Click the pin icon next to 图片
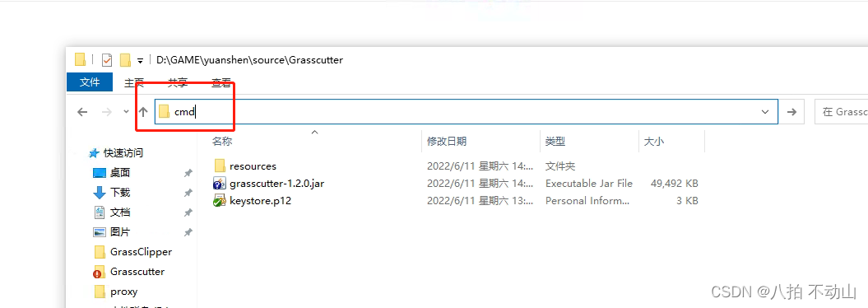This screenshot has width=868, height=308. pos(188,232)
